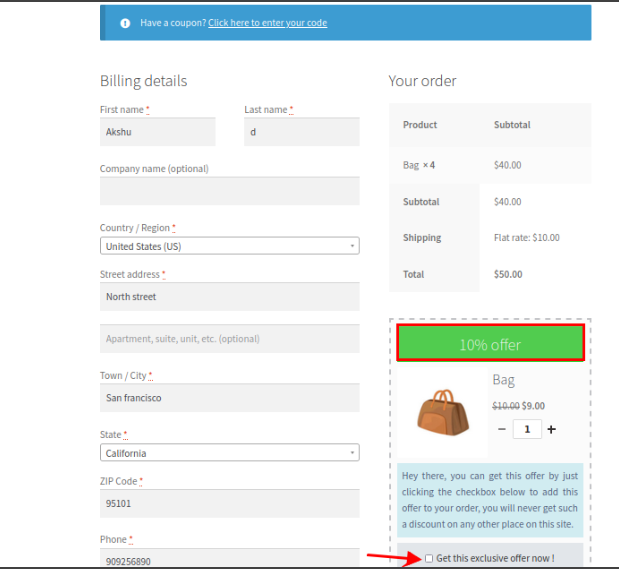Edit the Town / City field

tap(229, 398)
